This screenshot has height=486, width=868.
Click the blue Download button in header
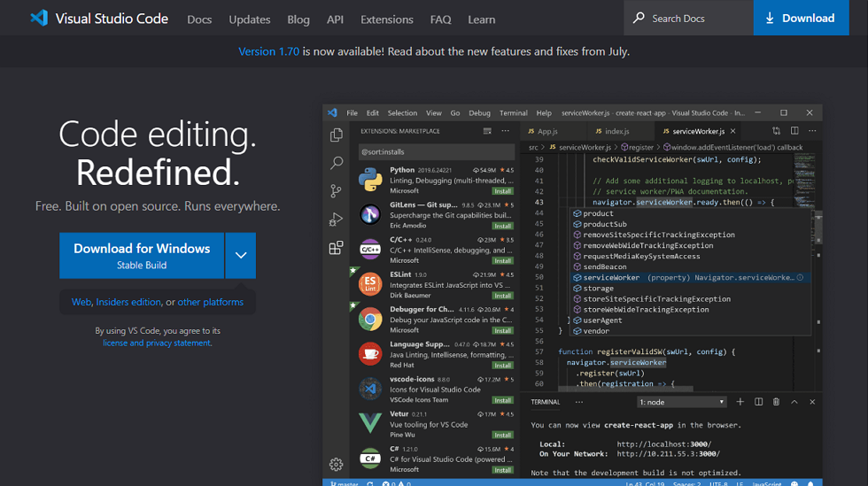tap(801, 18)
